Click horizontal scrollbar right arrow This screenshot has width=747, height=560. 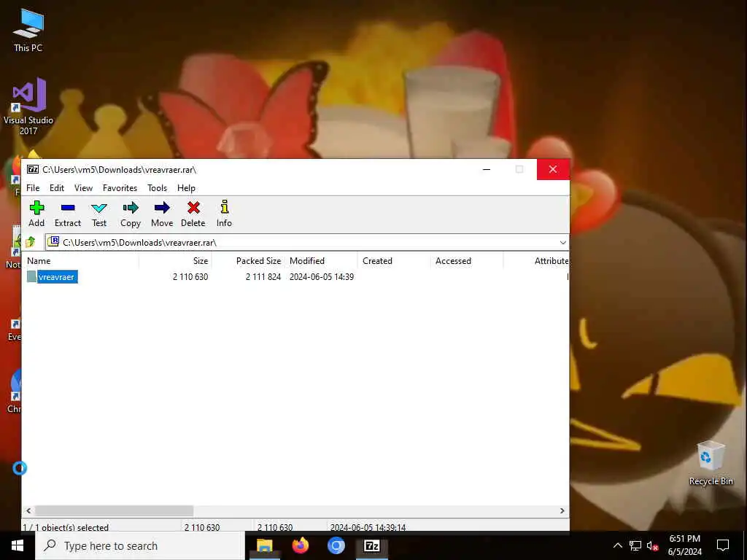[562, 510]
